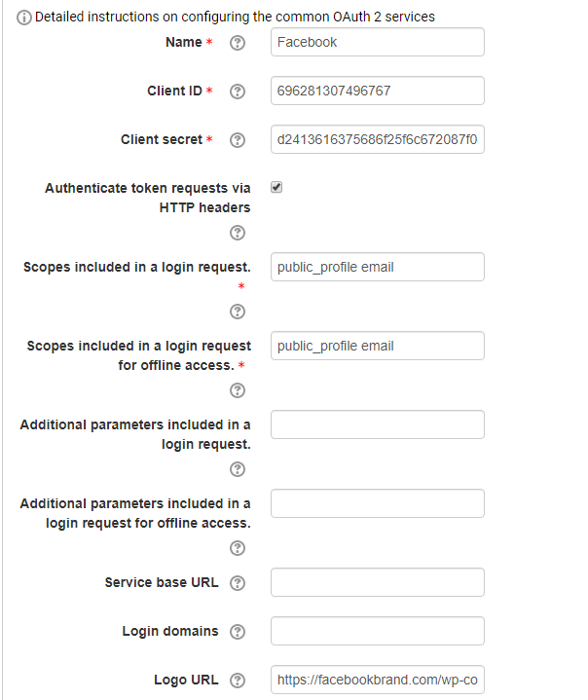The width and height of the screenshot is (588, 700).
Task: Open help for login request scopes
Action: tap(237, 312)
